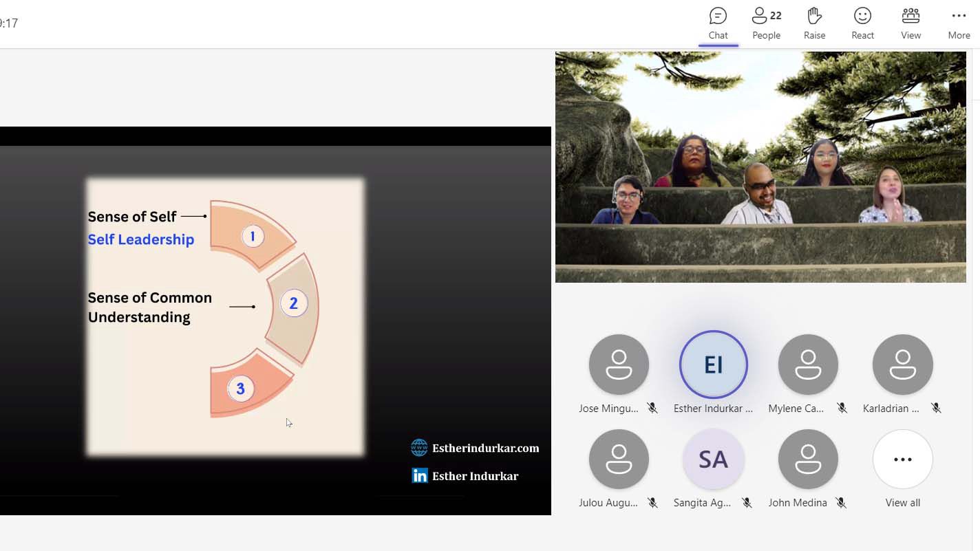Click Mylene Ca's muted microphone icon

pyautogui.click(x=842, y=409)
